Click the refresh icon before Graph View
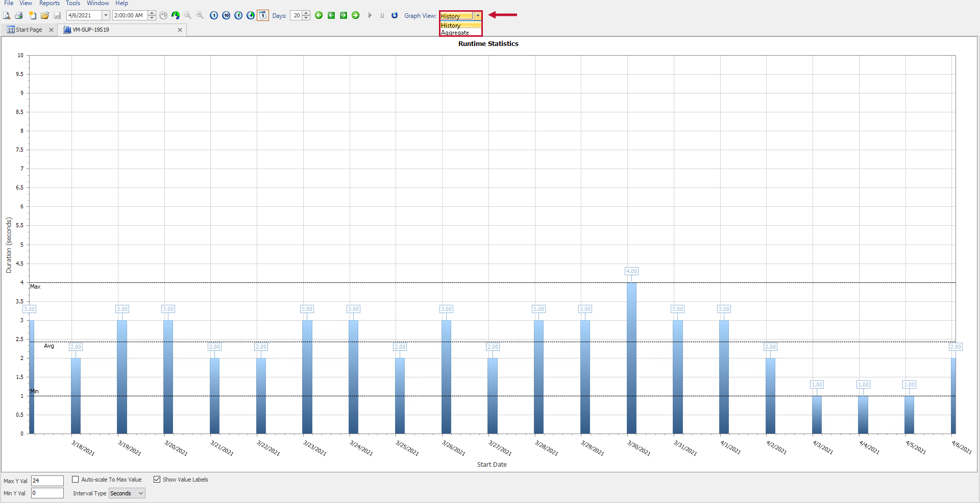Image resolution: width=980 pixels, height=503 pixels. [x=395, y=15]
